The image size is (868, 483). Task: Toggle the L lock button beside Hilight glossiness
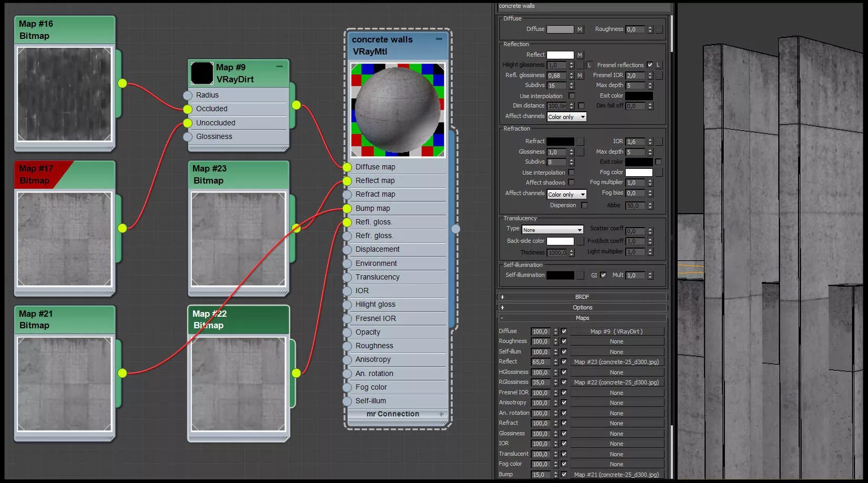pos(589,65)
